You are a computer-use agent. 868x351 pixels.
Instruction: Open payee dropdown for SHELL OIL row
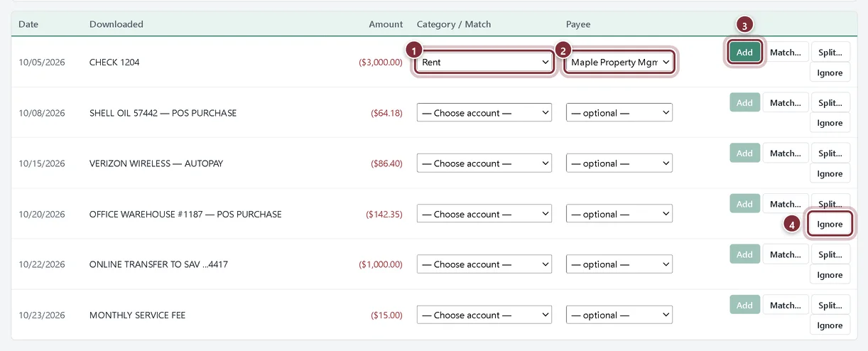(x=619, y=113)
